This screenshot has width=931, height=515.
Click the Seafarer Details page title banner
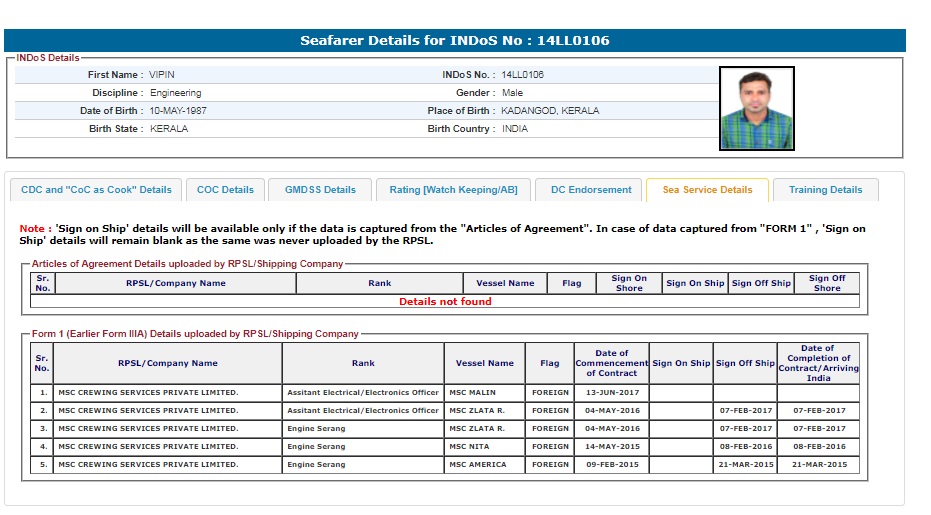455,41
